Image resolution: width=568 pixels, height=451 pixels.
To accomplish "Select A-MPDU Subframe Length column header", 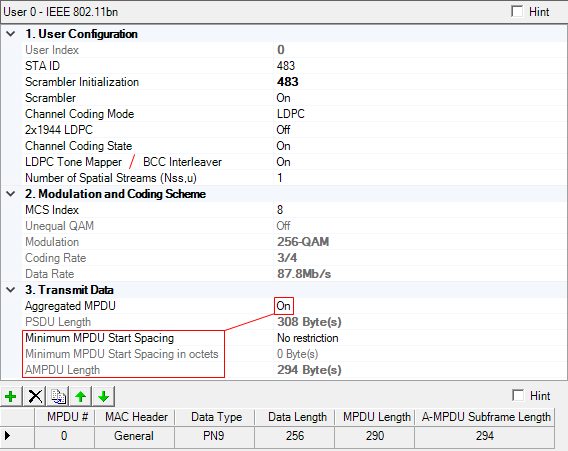I will [x=485, y=417].
